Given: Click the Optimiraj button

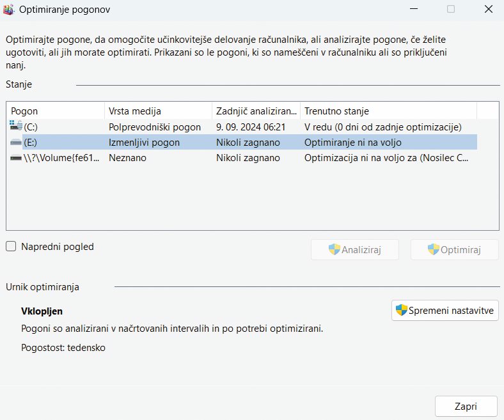Looking at the screenshot, I should [455, 250].
